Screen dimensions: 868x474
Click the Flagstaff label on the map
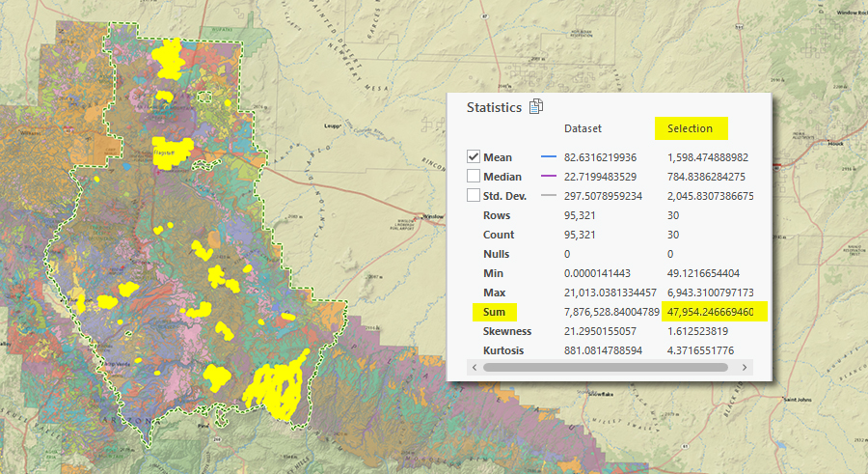point(164,153)
